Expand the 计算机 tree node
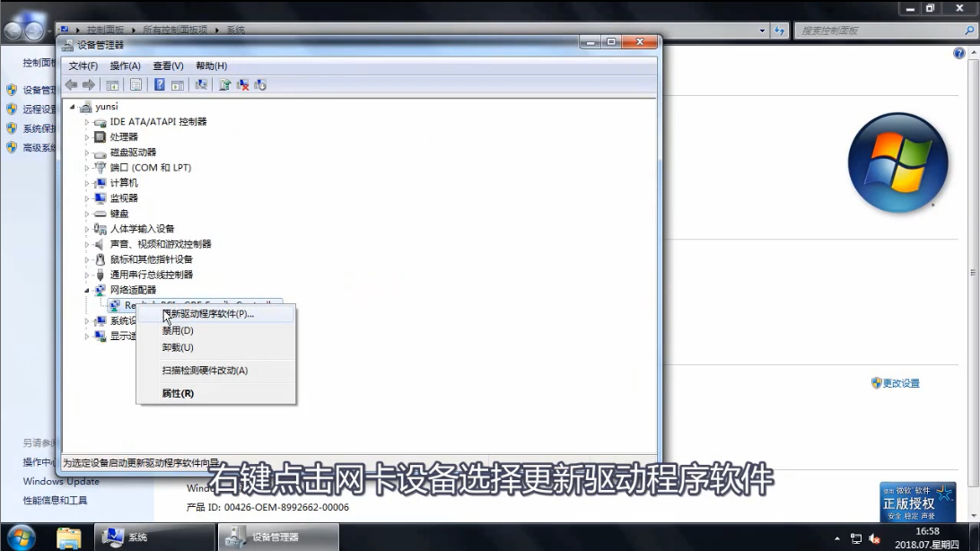Image resolution: width=980 pixels, height=551 pixels. [x=87, y=184]
